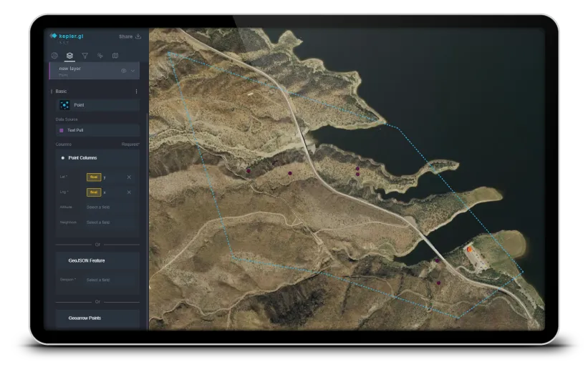Toggle visibility of new layer

tap(124, 71)
